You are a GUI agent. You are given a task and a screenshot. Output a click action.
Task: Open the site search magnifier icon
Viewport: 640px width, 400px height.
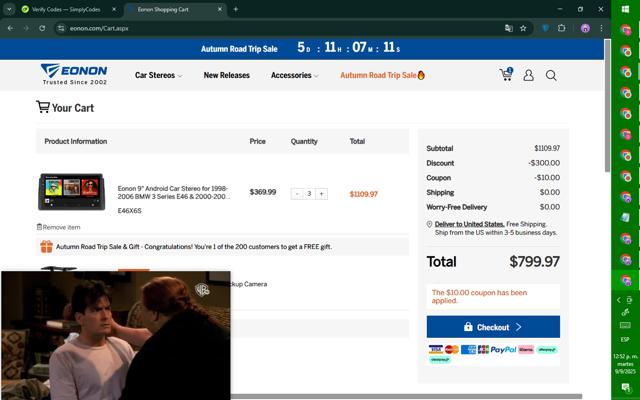pos(551,76)
